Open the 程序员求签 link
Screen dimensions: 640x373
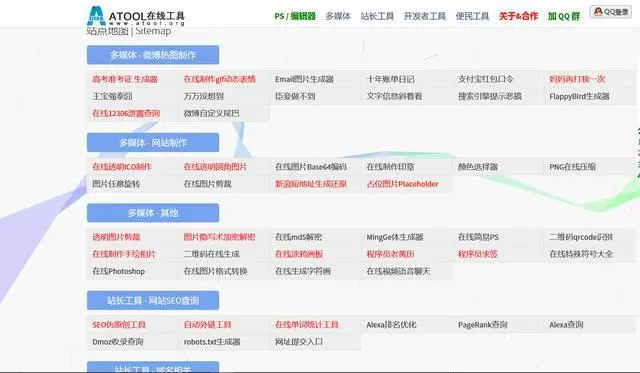478,254
